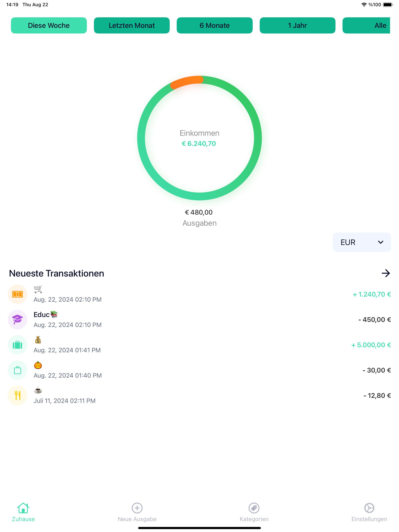Select the 6 Monate period filter

click(215, 26)
